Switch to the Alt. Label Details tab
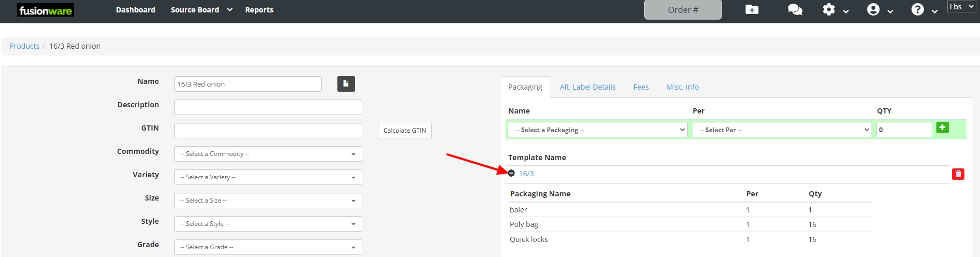This screenshot has height=257, width=980. point(587,87)
